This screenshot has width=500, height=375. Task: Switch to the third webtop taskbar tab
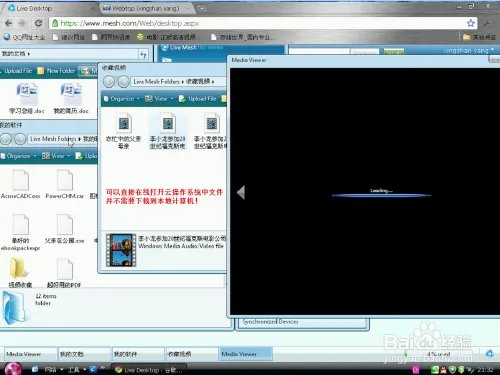coord(138,354)
